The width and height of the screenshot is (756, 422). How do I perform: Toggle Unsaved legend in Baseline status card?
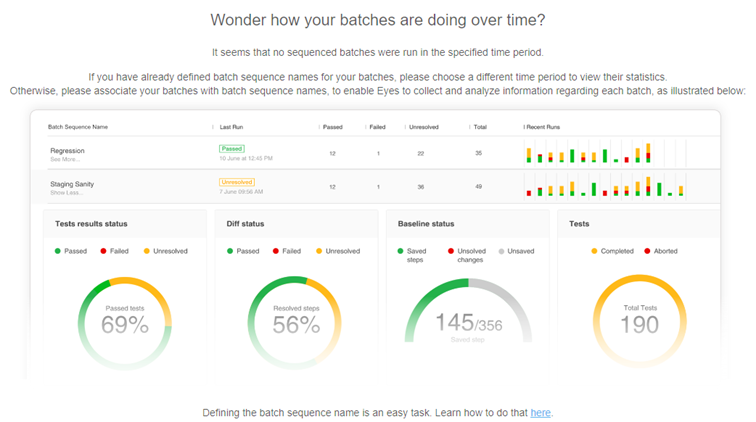[518, 251]
